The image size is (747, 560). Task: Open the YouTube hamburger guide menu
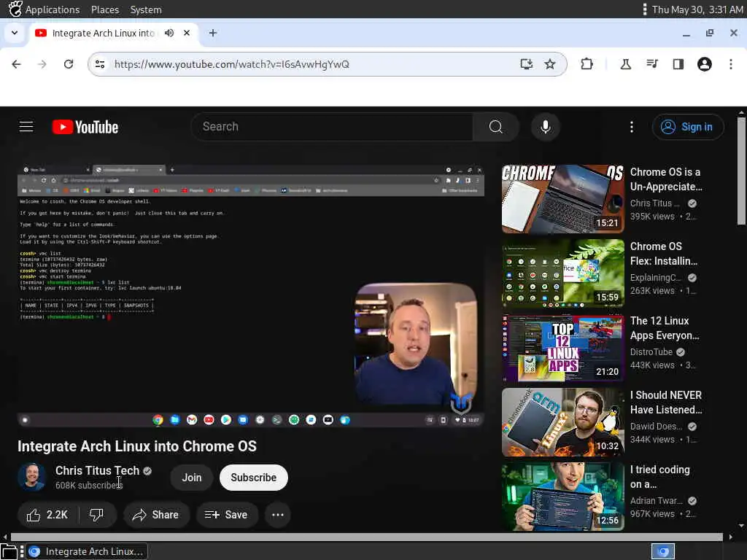(26, 127)
